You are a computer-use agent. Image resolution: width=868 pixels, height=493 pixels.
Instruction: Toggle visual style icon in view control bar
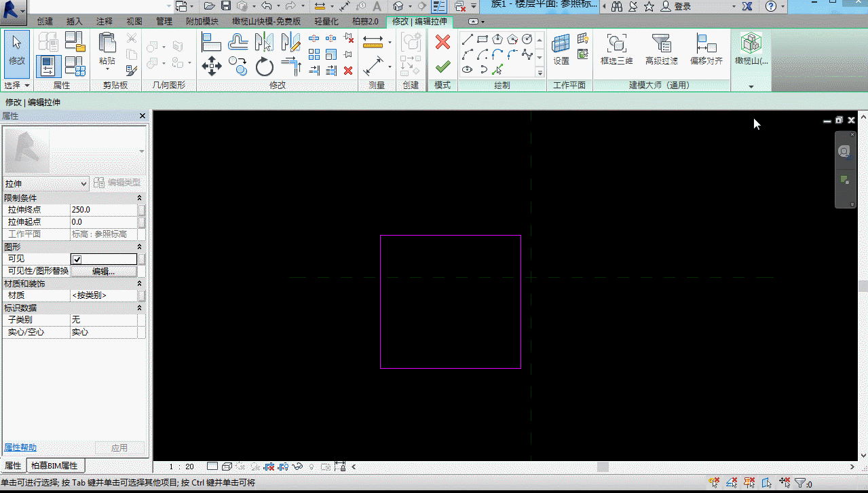pyautogui.click(x=227, y=467)
